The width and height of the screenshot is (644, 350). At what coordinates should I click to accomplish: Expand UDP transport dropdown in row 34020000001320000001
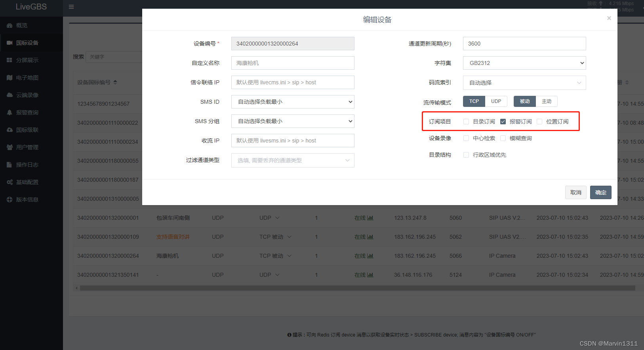click(x=277, y=218)
